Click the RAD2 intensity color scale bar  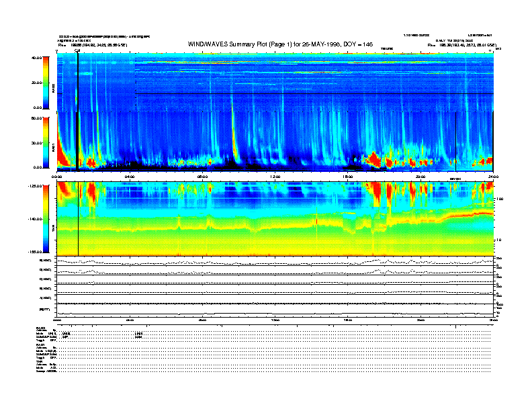(46, 82)
